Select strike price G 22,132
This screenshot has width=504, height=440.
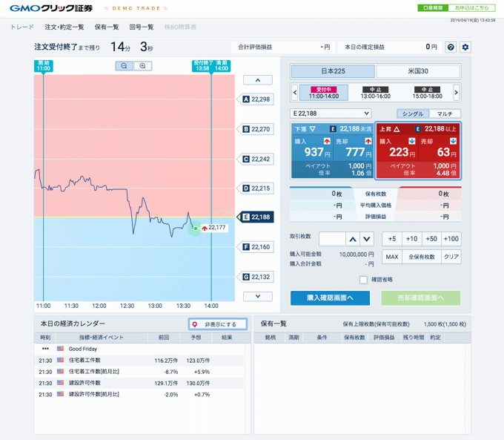(x=257, y=277)
